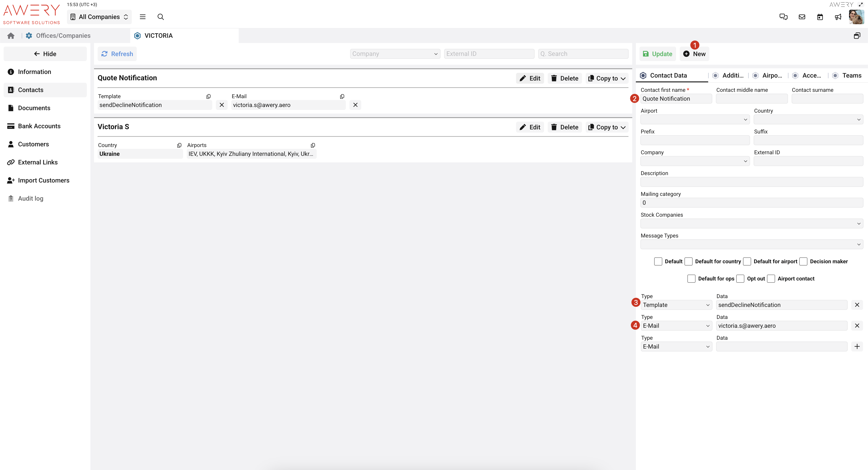Open the mail envelope icon
The width and height of the screenshot is (868, 470).
(x=802, y=17)
